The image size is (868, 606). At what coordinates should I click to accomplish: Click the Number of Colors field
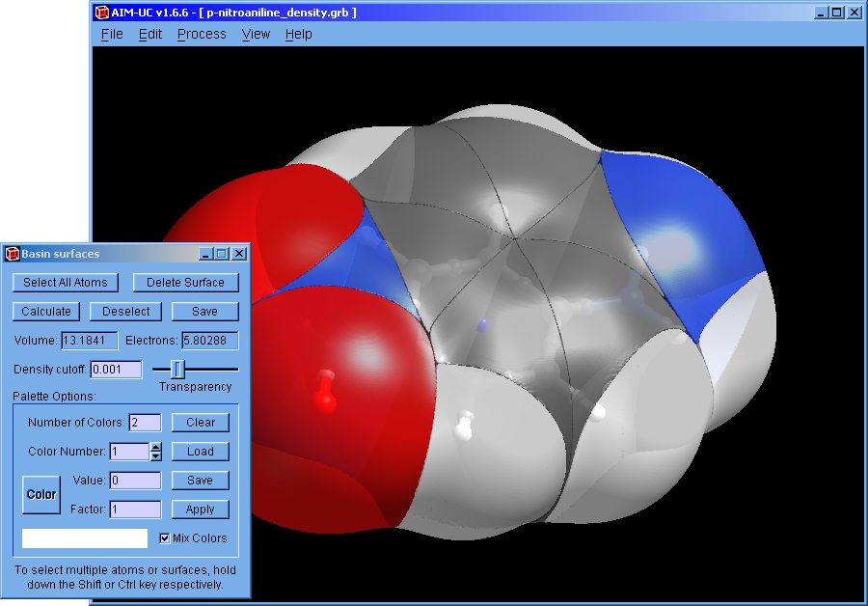(145, 423)
